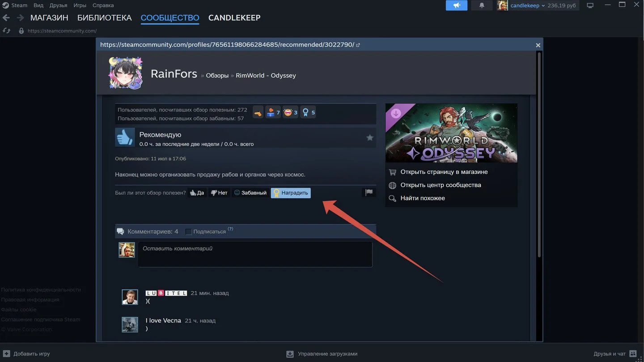Open Друзья и чат panel

click(615, 354)
